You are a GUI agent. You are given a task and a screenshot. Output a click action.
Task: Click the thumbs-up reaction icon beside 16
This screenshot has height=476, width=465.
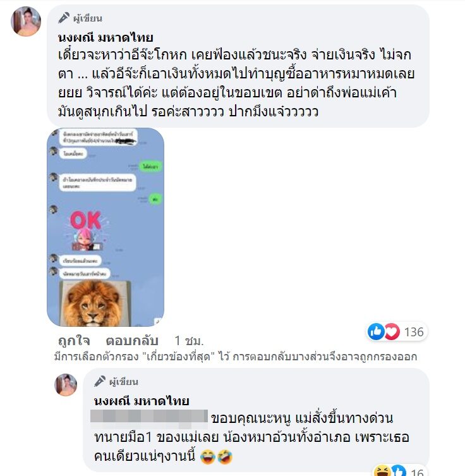coord(398,471)
